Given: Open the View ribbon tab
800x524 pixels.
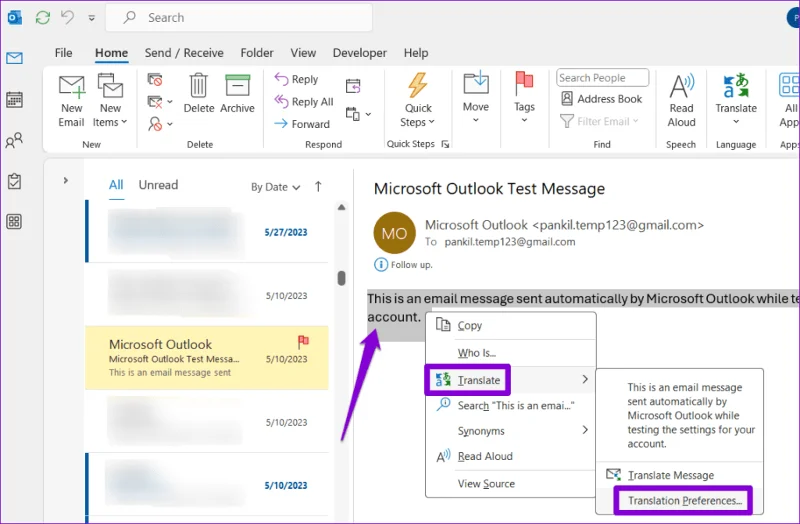Looking at the screenshot, I should click(x=303, y=53).
